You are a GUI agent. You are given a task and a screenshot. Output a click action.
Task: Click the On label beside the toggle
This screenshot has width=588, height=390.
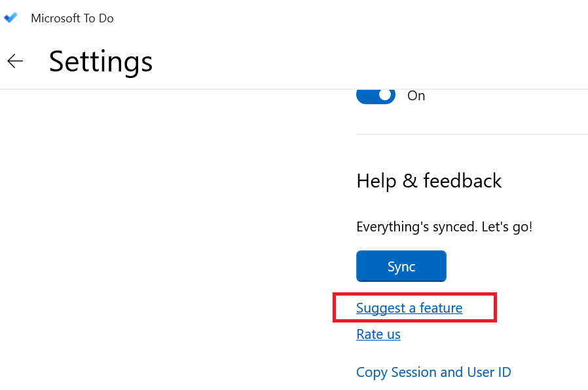point(416,96)
